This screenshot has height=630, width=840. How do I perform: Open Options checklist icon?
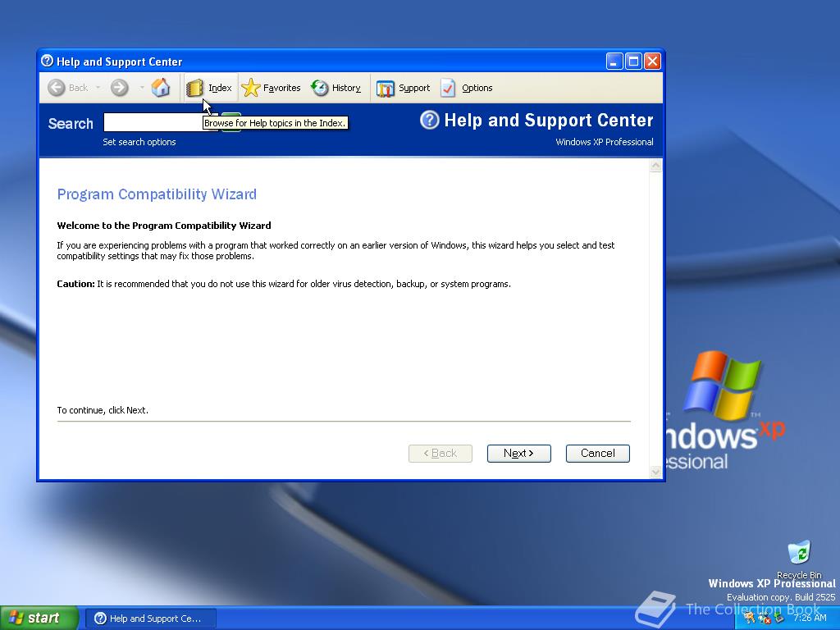448,88
